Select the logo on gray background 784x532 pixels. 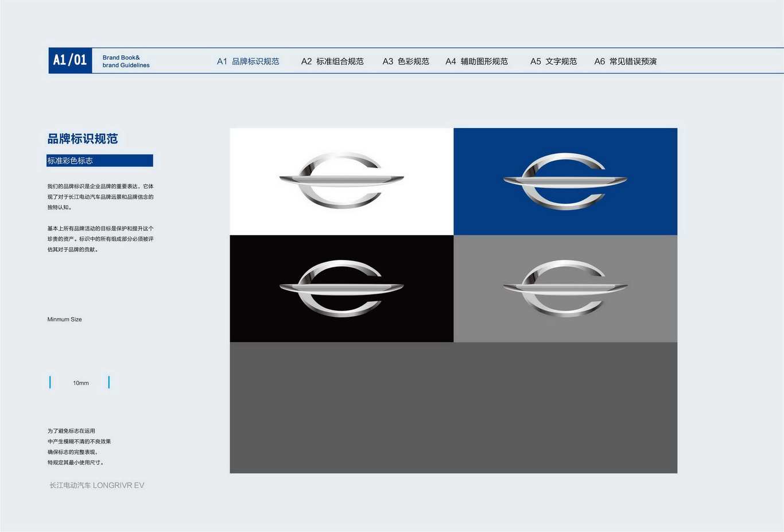[565, 289]
